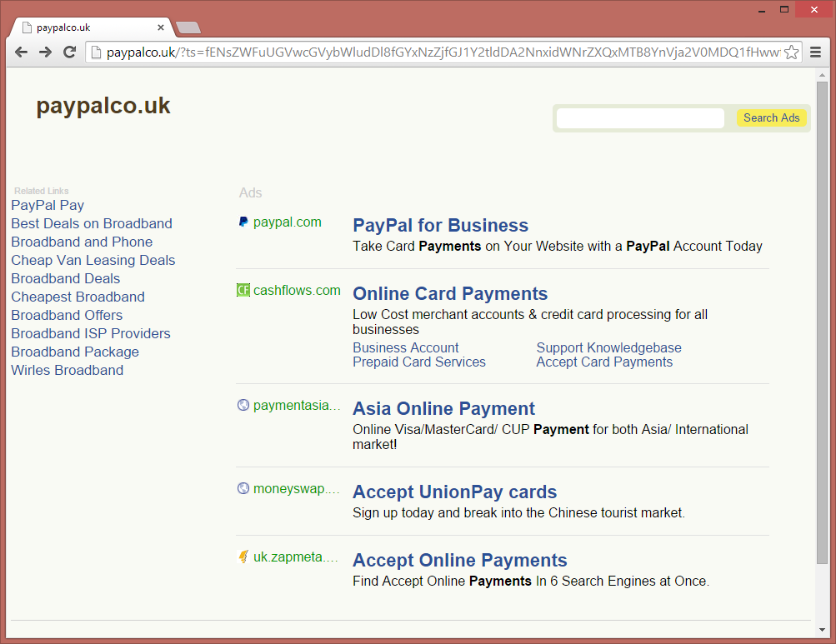Open the Prepaid Card Services sitelink

click(x=419, y=362)
